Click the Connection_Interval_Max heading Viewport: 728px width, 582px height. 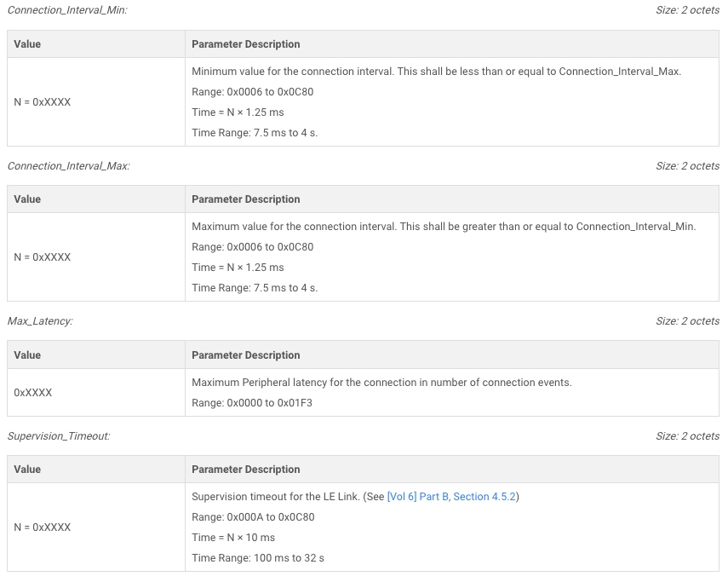[69, 166]
